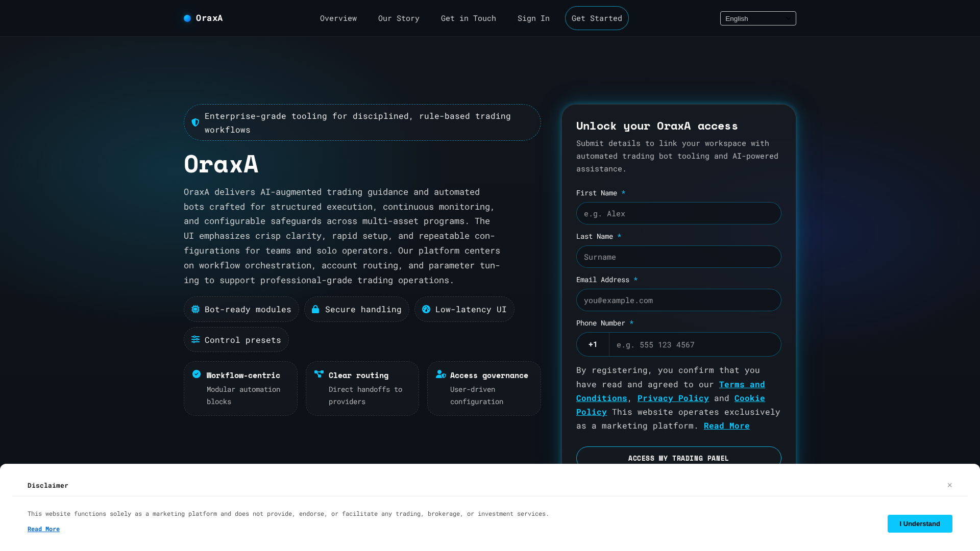The height and width of the screenshot is (551, 980).
Task: Click the gauge icon beside Low-latency UI
Action: click(x=426, y=309)
